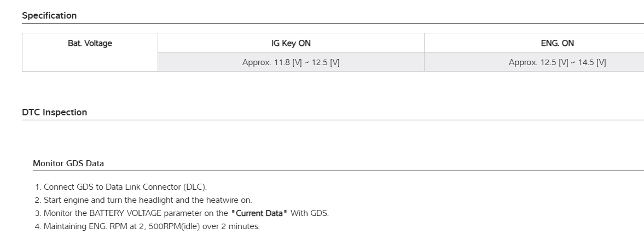Click the DTC Inspection section heading
Image resolution: width=644 pixels, height=234 pixels.
point(54,112)
